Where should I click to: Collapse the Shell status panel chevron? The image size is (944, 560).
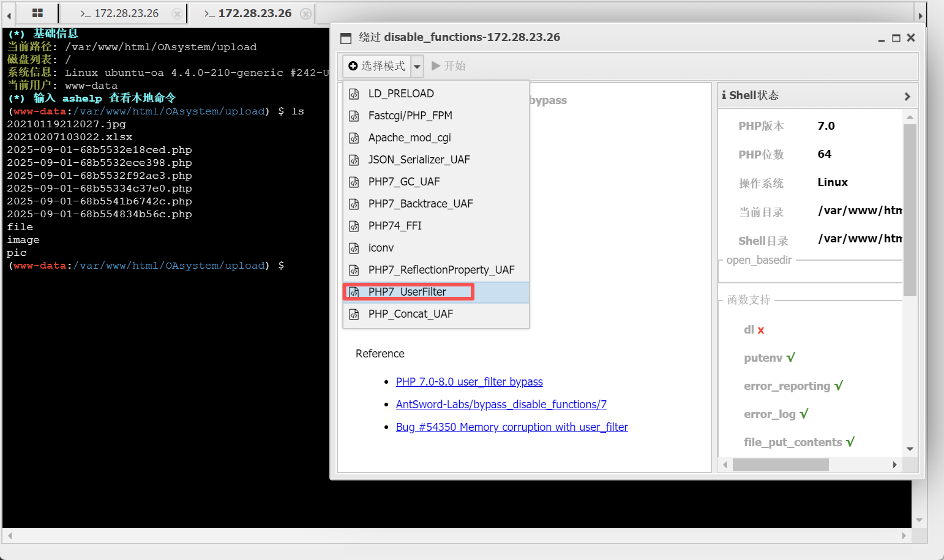tap(907, 96)
